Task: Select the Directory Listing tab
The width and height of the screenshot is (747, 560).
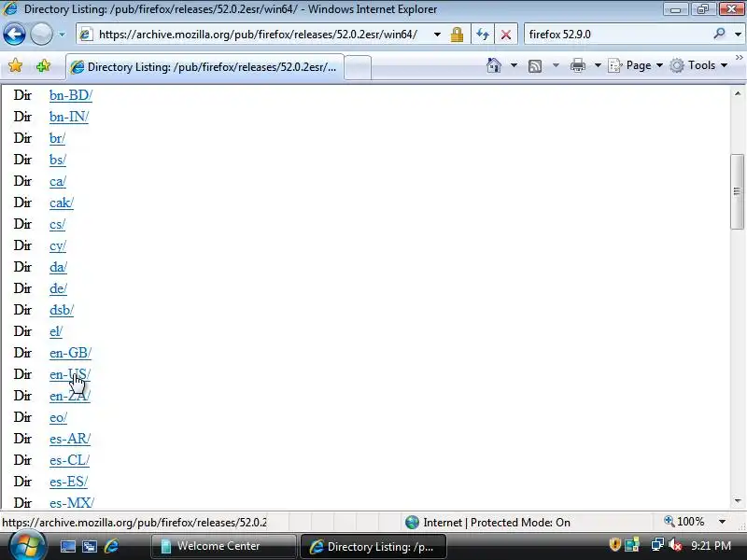Action: [x=204, y=66]
